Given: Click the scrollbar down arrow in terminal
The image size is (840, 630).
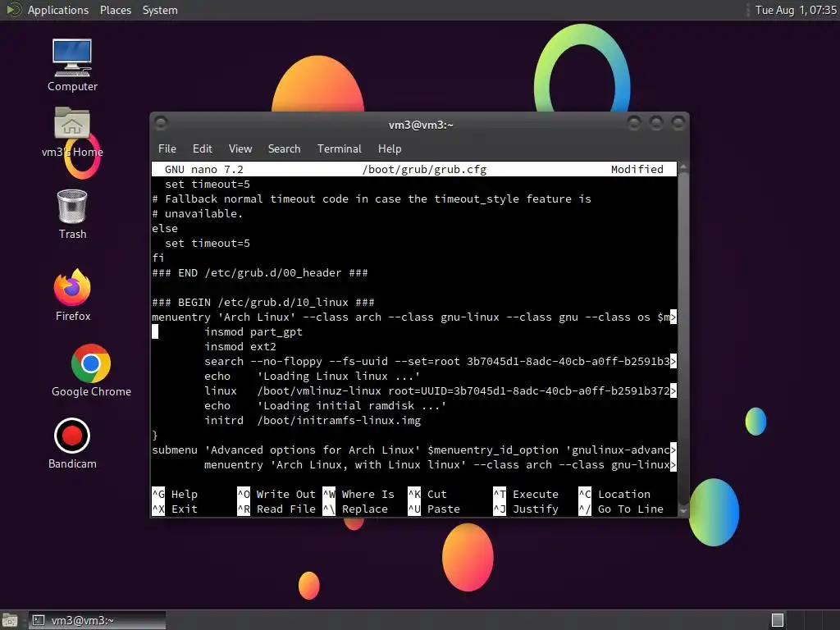Looking at the screenshot, I should tap(683, 511).
